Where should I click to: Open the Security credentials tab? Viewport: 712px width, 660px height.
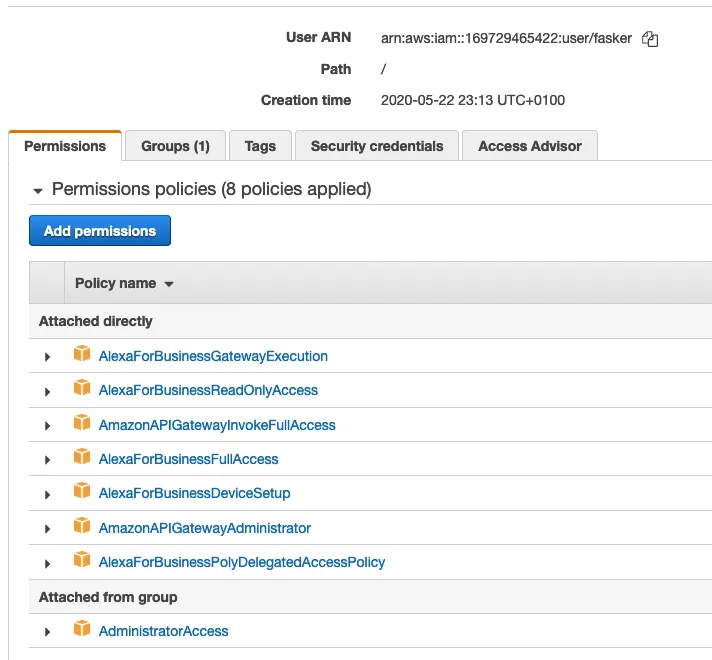click(x=376, y=146)
